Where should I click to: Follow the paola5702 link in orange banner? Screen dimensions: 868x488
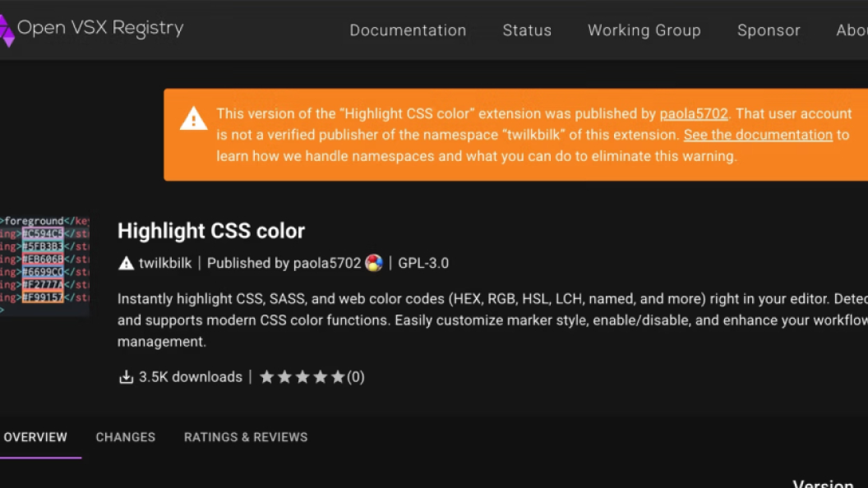pyautogui.click(x=693, y=113)
